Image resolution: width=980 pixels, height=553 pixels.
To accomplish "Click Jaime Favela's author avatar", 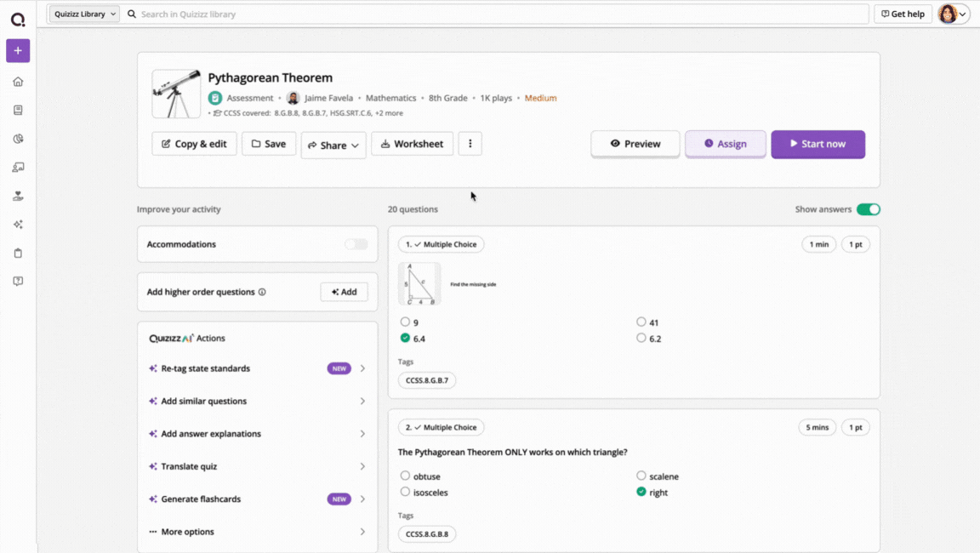I will pos(293,98).
